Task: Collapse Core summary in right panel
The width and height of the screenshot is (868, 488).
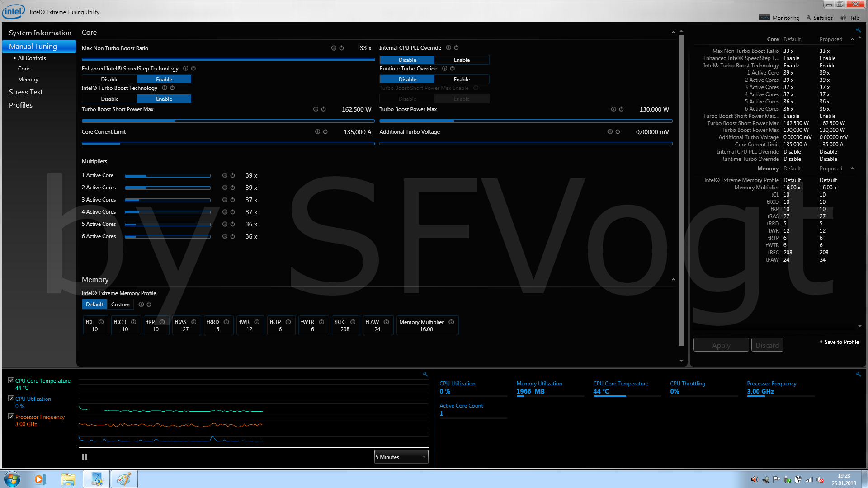Action: pyautogui.click(x=852, y=39)
